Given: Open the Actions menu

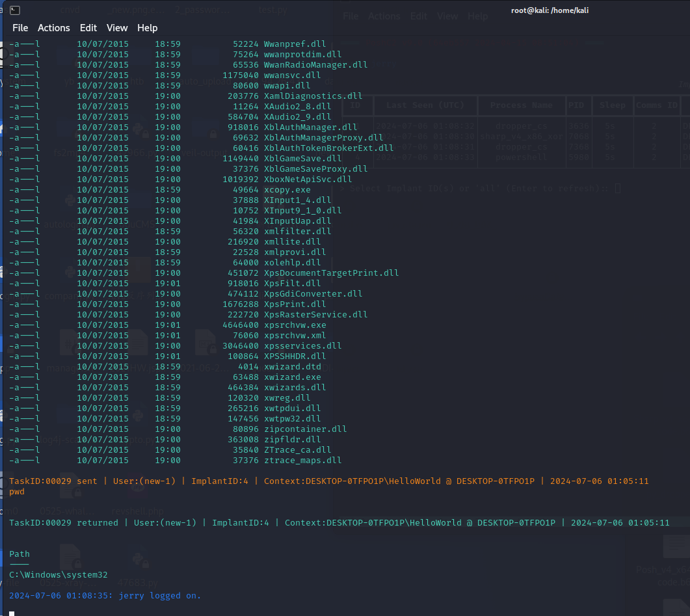Looking at the screenshot, I should pyautogui.click(x=53, y=28).
